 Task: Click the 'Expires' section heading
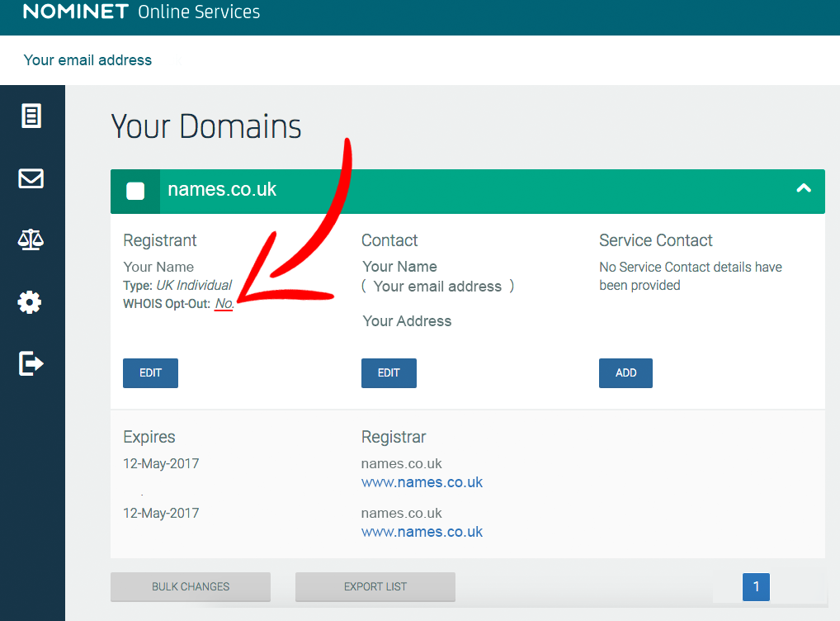[x=149, y=437]
